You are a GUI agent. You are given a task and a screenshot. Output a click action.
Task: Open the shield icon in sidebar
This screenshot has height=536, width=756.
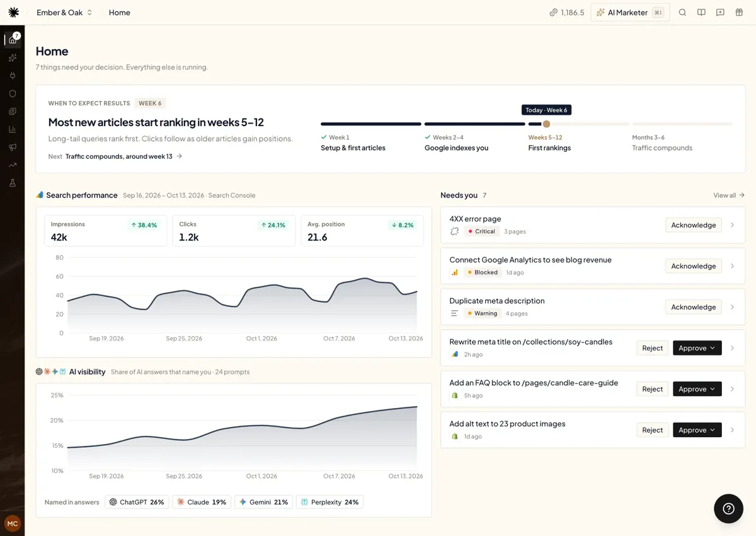tap(13, 93)
